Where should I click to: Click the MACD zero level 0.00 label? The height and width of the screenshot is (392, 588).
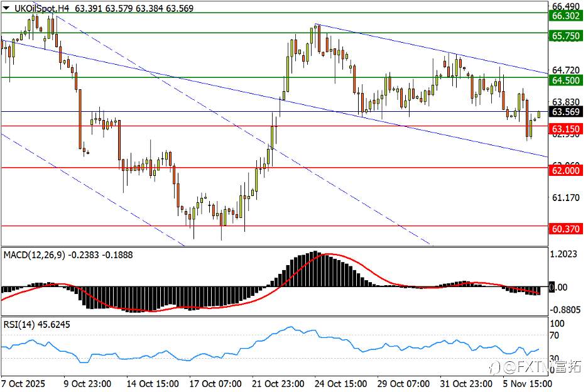point(558,287)
